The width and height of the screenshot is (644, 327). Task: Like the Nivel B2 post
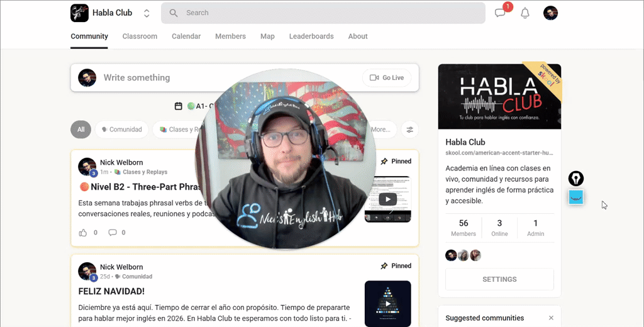click(83, 233)
